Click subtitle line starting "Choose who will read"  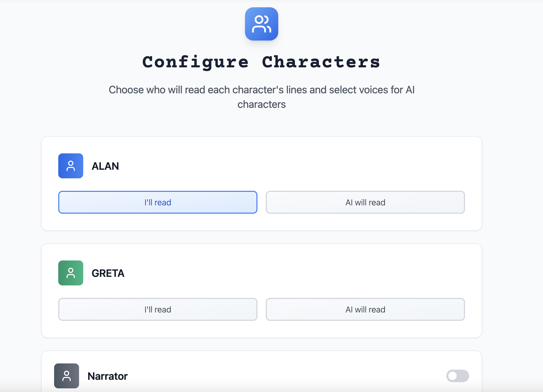click(261, 90)
